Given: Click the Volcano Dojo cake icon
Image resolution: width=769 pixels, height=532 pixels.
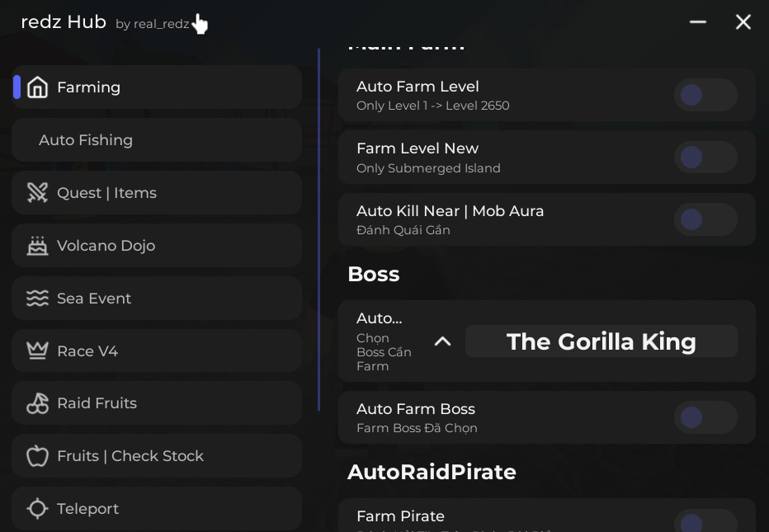Looking at the screenshot, I should point(37,246).
